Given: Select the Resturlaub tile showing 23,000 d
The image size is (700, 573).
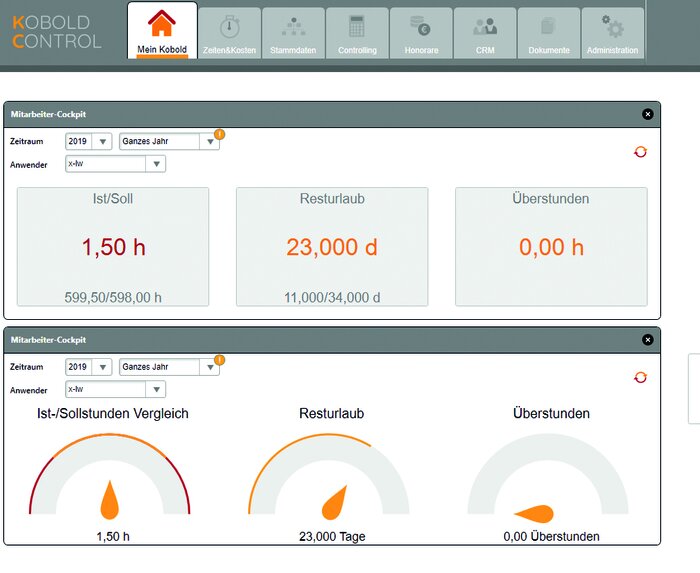Looking at the screenshot, I should point(332,247).
